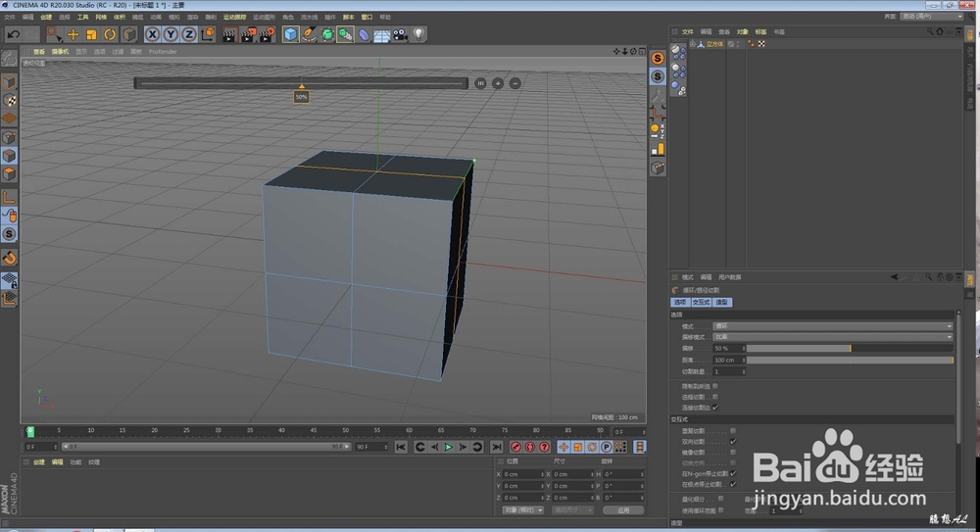Switch to the 交互式 tab in attributes
This screenshot has width=980, height=532.
[701, 302]
